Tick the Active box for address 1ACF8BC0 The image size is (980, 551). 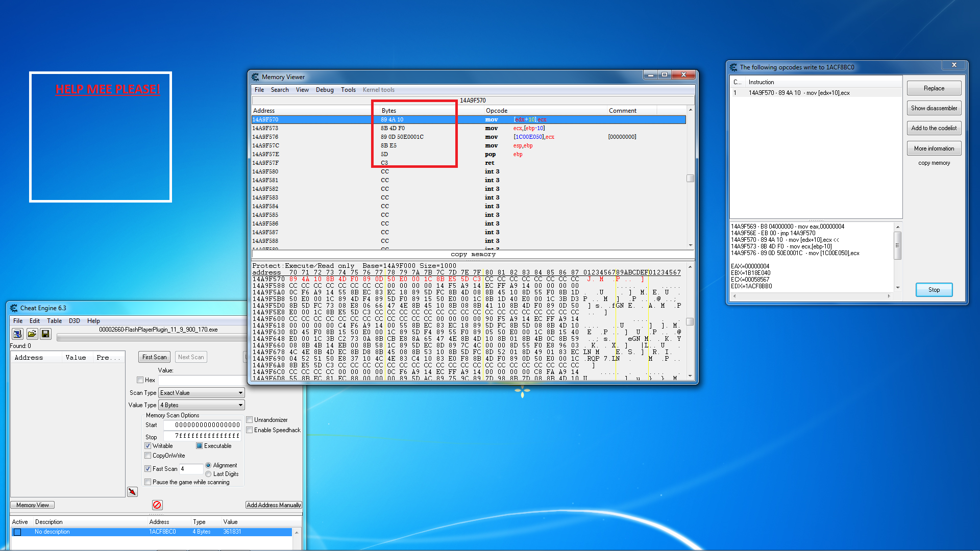tap(17, 532)
